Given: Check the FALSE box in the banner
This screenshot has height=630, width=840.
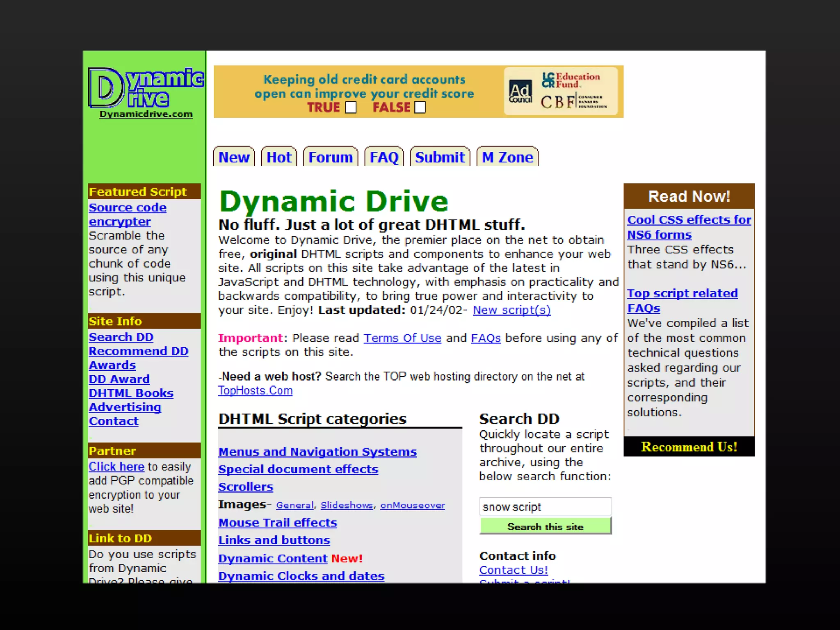Looking at the screenshot, I should tap(420, 107).
